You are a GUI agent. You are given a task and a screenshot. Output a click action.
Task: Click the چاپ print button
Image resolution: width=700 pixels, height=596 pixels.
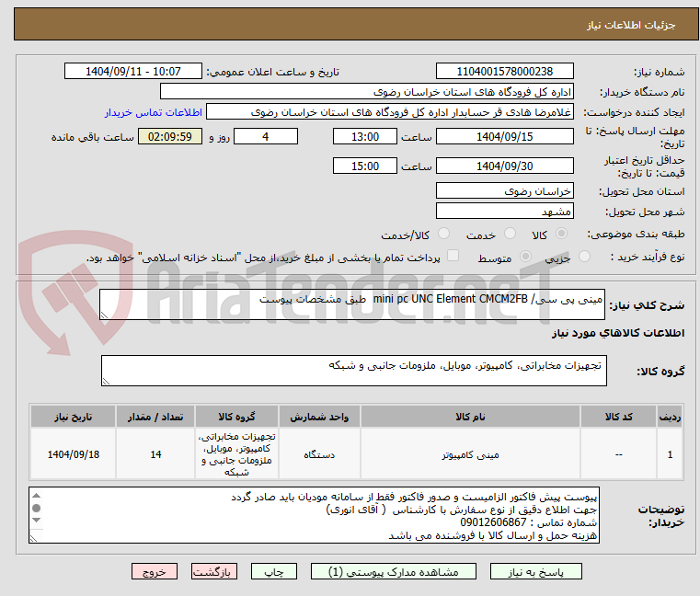click(274, 571)
